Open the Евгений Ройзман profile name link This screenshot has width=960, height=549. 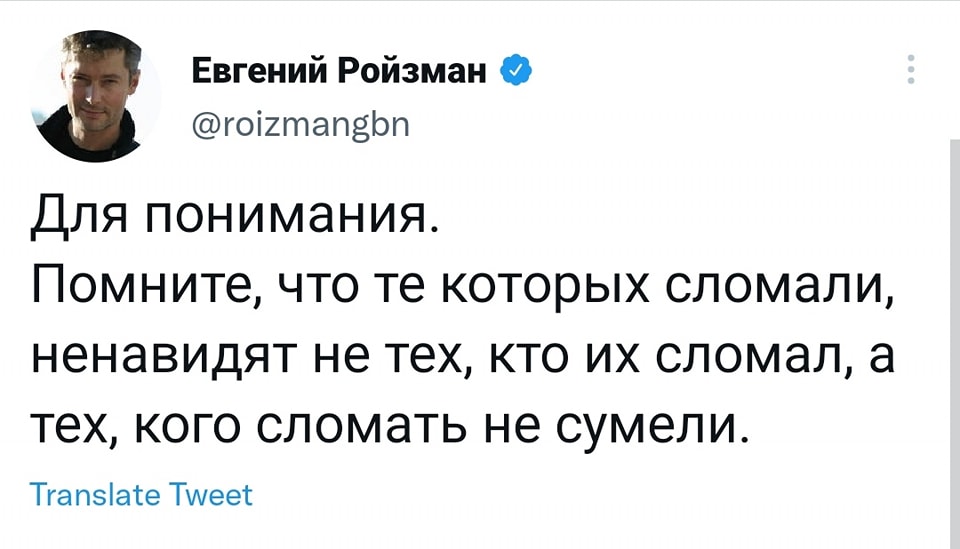[x=342, y=71]
